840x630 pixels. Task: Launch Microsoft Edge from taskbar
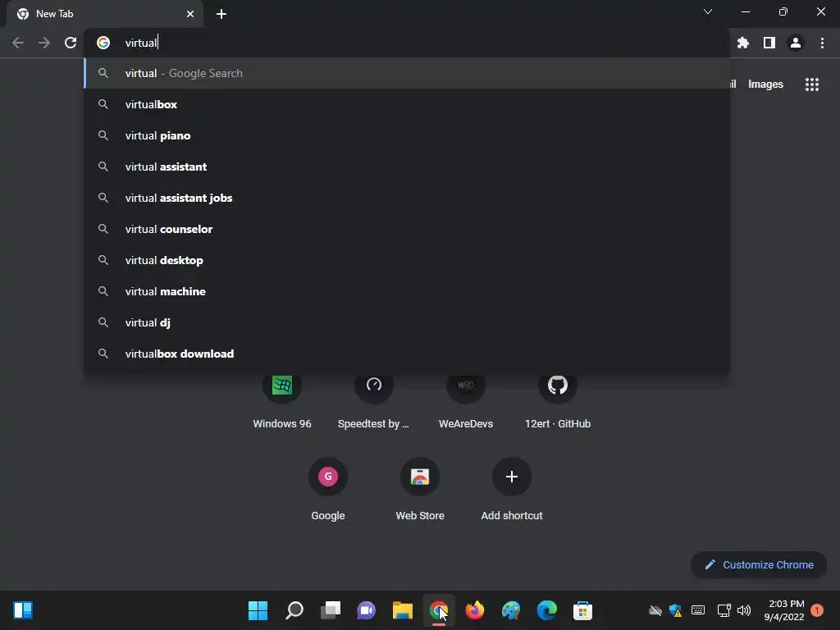click(547, 610)
